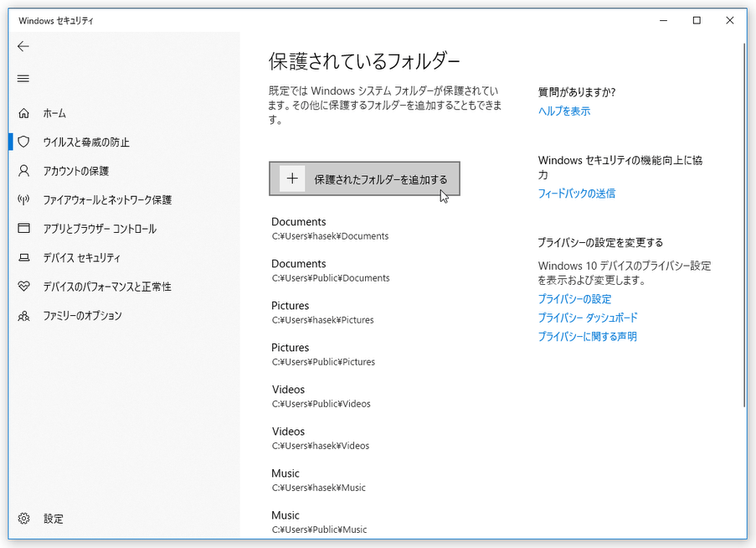Open ファミリーのオプション section
Image resolution: width=756 pixels, height=548 pixels.
124,316
